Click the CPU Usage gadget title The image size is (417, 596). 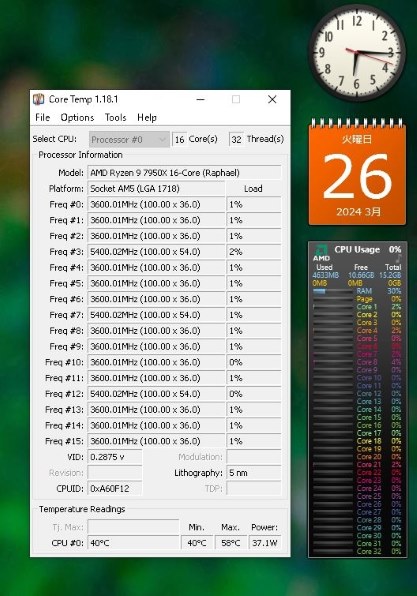pyautogui.click(x=357, y=250)
